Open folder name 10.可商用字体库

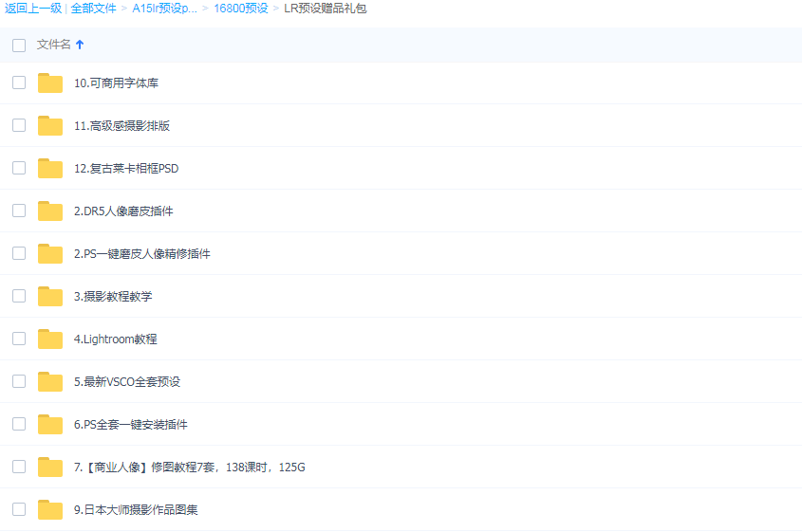point(116,83)
